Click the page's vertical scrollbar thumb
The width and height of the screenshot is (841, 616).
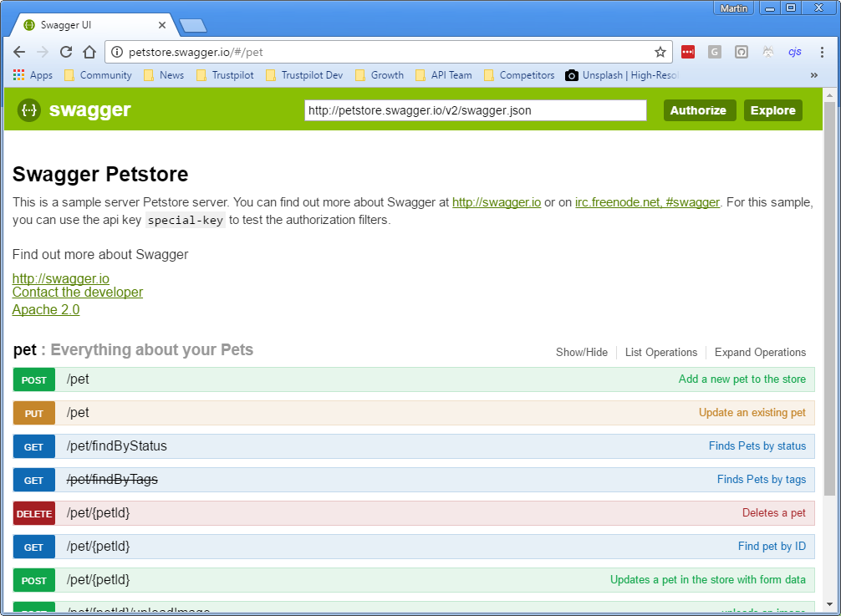click(x=829, y=300)
